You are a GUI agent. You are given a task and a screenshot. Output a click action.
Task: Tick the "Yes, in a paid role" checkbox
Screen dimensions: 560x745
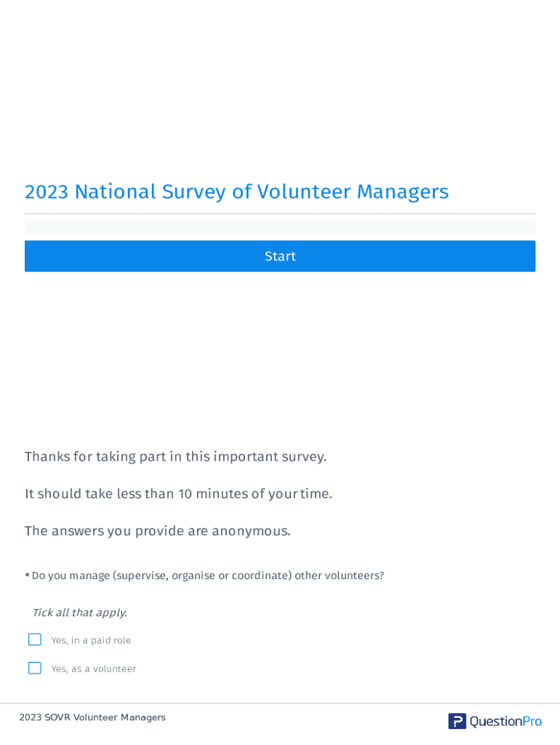[x=35, y=640]
